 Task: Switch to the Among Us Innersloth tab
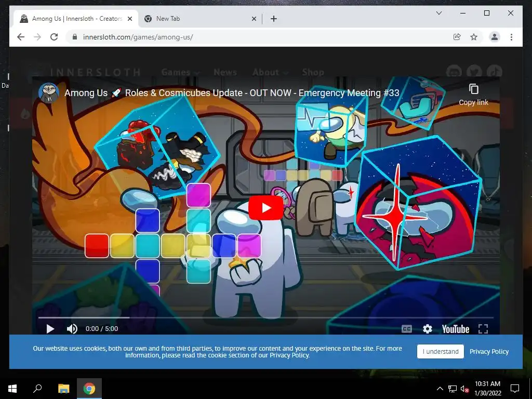pyautogui.click(x=76, y=19)
